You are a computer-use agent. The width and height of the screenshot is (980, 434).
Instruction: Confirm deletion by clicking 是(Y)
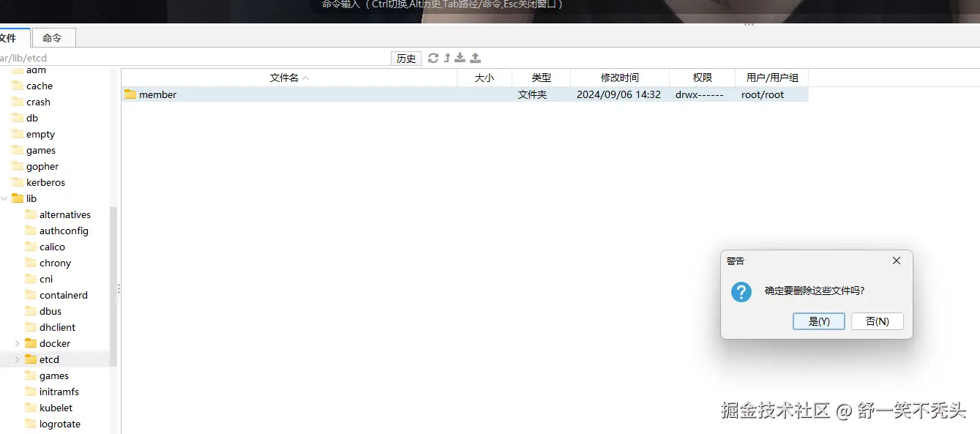coord(818,321)
